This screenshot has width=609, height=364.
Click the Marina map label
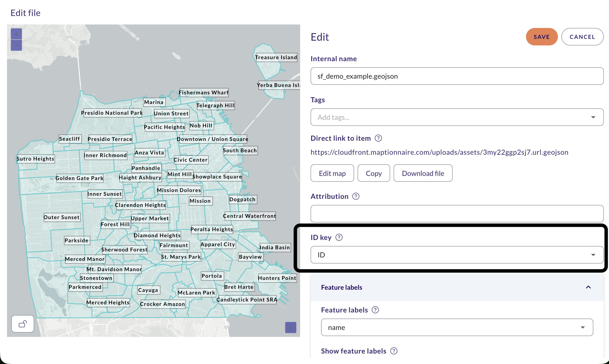click(154, 102)
